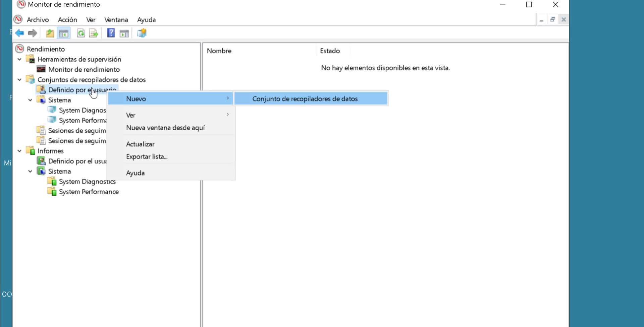Click the Up one level folder icon
644x327 pixels.
click(x=50, y=33)
